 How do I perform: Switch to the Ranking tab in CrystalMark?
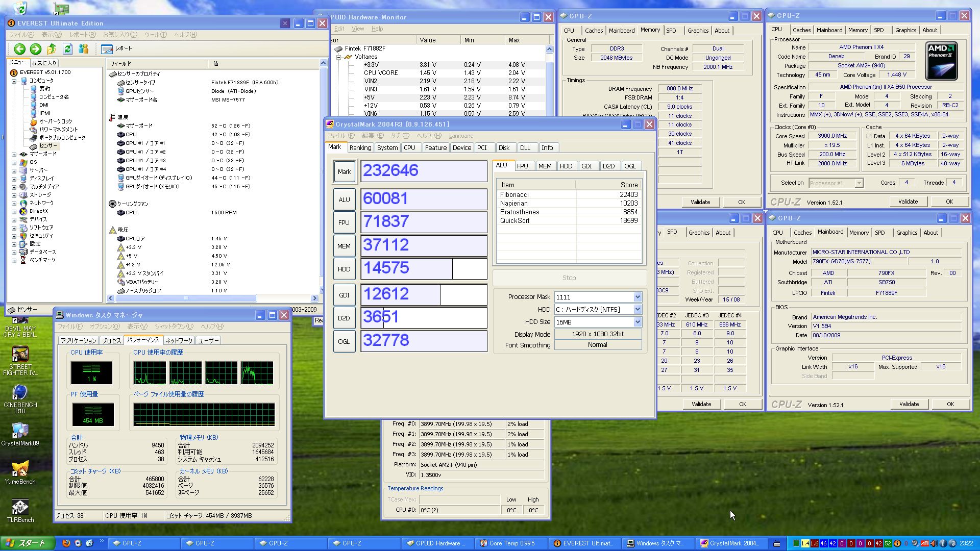click(x=360, y=148)
